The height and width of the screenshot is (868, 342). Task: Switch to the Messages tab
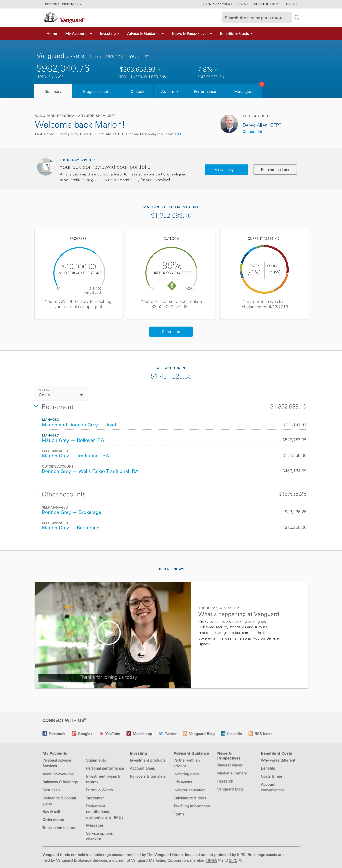(x=243, y=91)
